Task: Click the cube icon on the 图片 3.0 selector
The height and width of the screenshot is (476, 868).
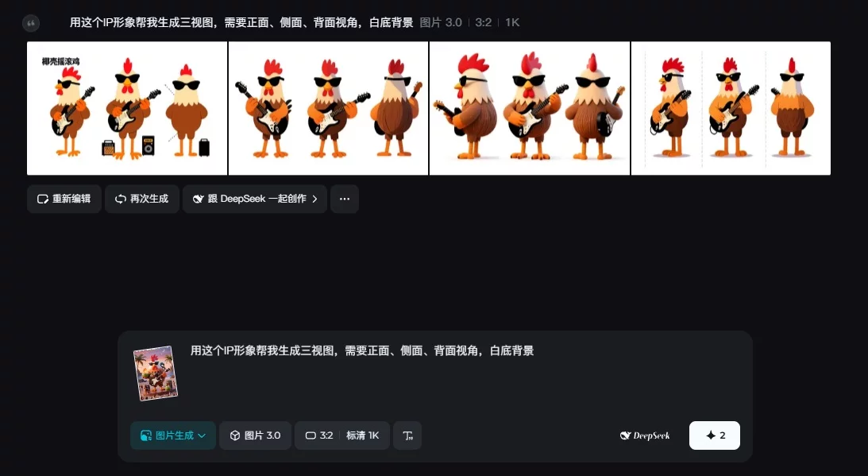Action: tap(234, 435)
